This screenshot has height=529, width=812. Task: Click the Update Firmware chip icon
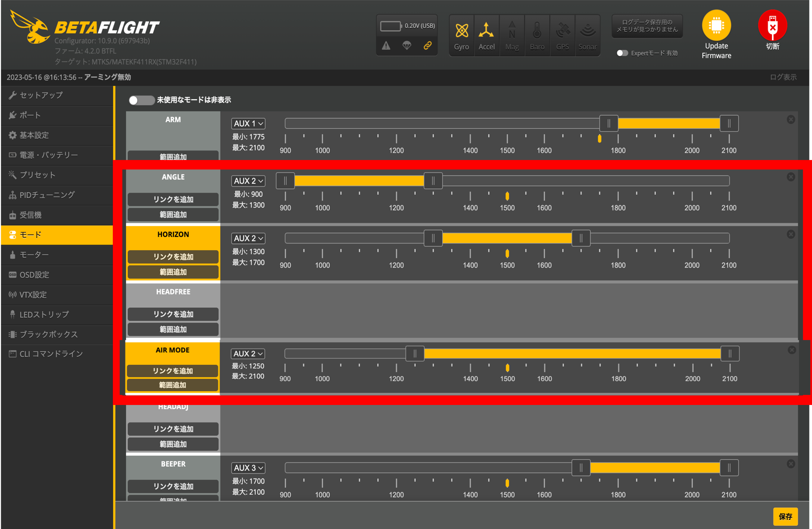pyautogui.click(x=717, y=25)
